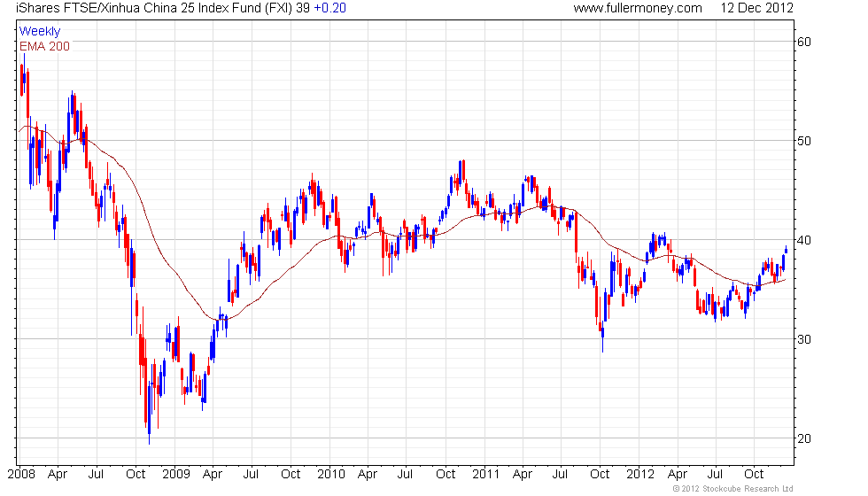
Task: Click the copyright text 'Stockcube Research Ltd'
Action: (748, 489)
